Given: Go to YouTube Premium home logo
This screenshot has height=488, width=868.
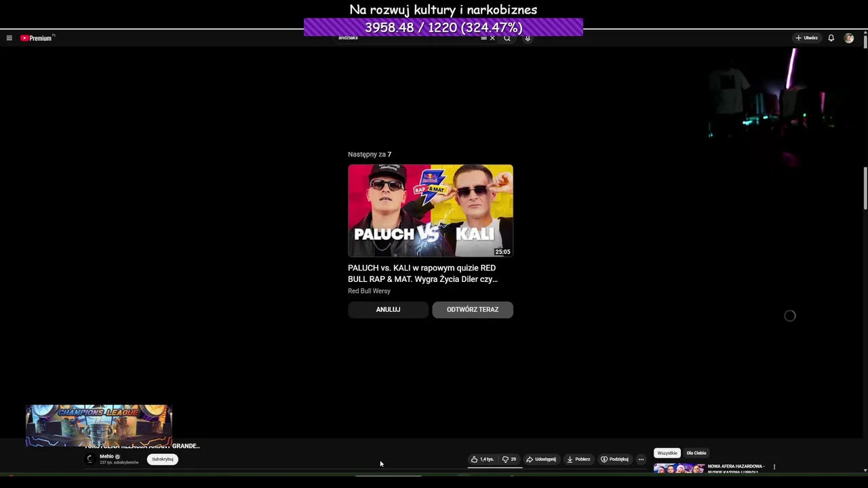Looking at the screenshot, I should [x=37, y=38].
